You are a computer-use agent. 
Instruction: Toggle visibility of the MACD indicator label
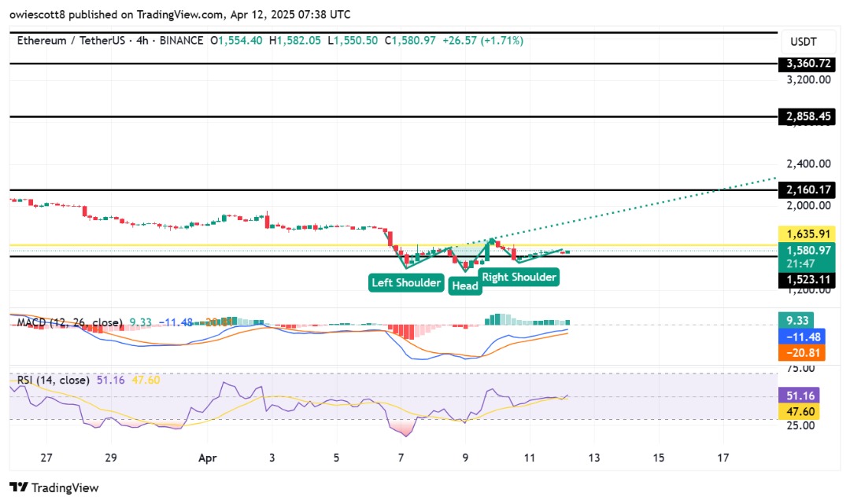tap(68, 322)
